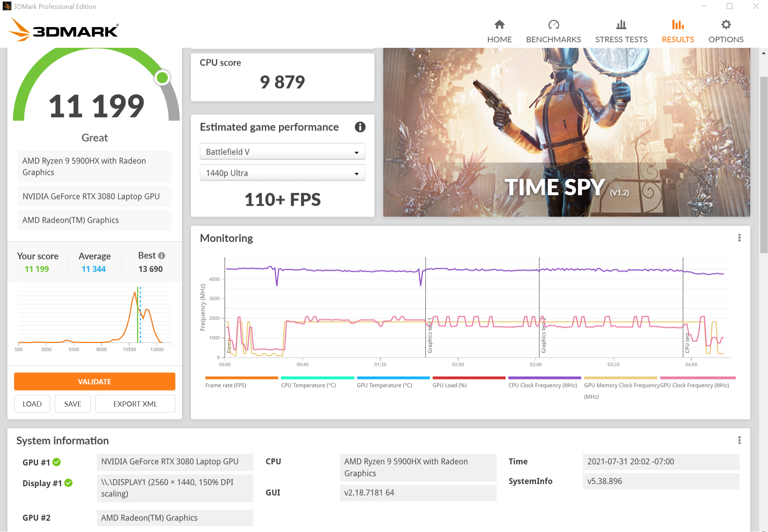
Task: Click AMD Radeon(TM) Graphics entry under score
Action: (x=95, y=220)
